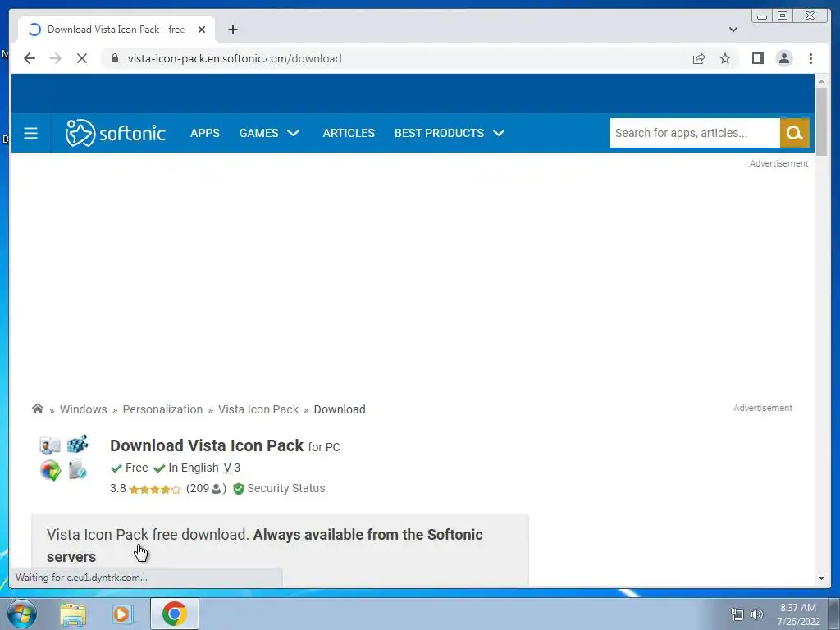This screenshot has width=840, height=630.
Task: Stop loading the page
Action: 82,58
